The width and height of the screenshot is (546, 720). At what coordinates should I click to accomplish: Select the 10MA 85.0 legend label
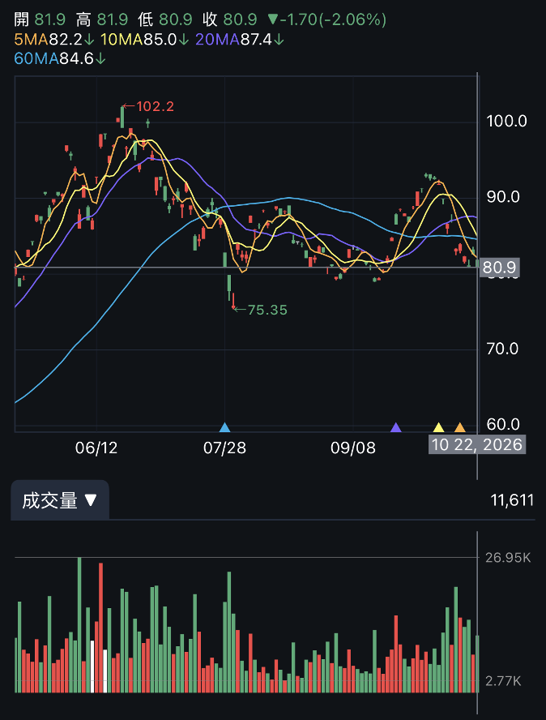click(x=145, y=40)
